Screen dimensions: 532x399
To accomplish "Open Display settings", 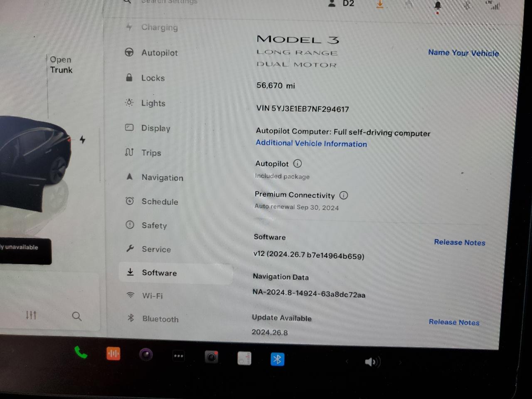I will point(148,128).
